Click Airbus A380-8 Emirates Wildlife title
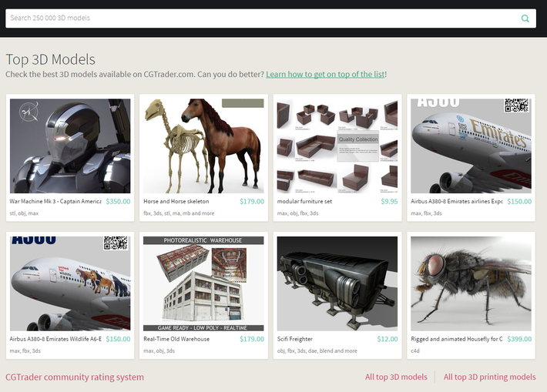The height and width of the screenshot is (392, 547). pyautogui.click(x=55, y=339)
